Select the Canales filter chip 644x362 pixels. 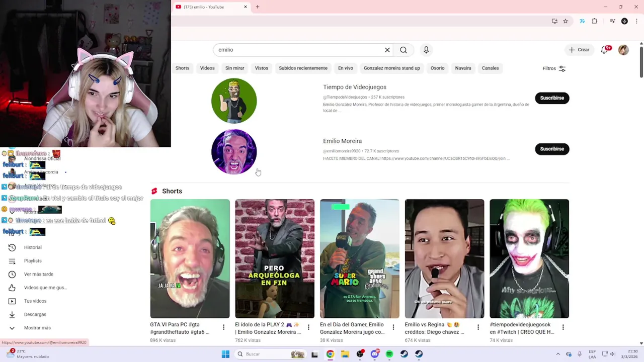click(x=490, y=68)
